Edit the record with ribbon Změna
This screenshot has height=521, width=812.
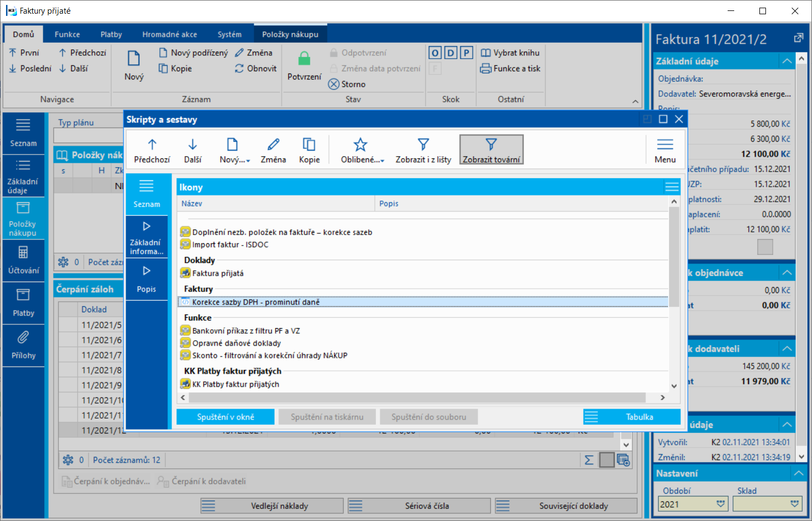coord(254,53)
